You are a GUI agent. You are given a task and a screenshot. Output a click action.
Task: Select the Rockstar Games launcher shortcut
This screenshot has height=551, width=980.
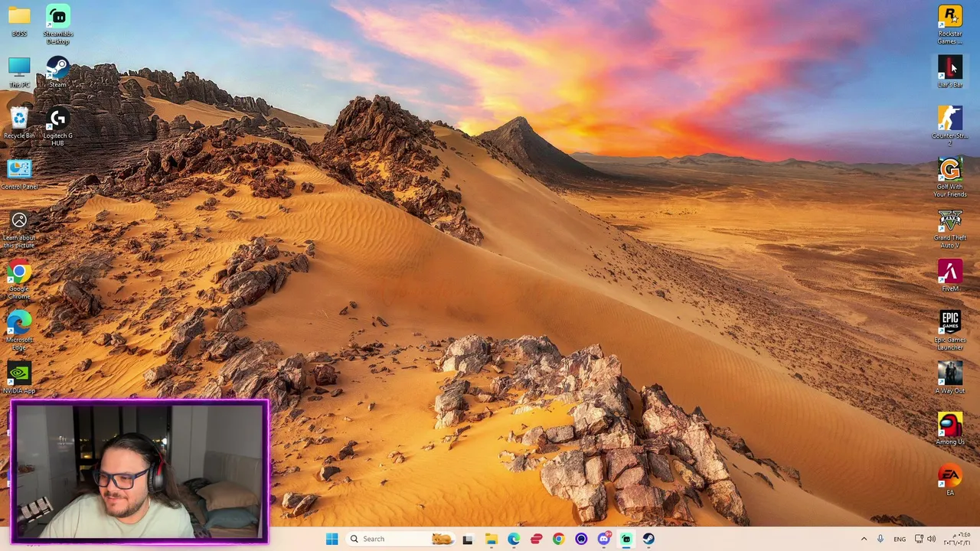point(950,24)
